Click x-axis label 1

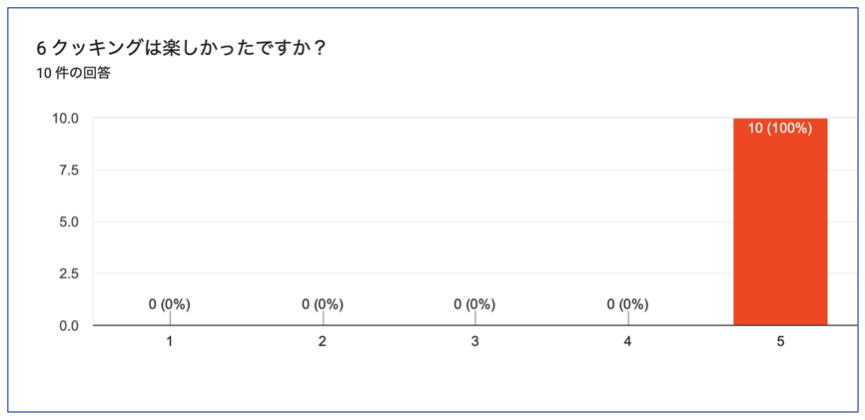coord(170,342)
